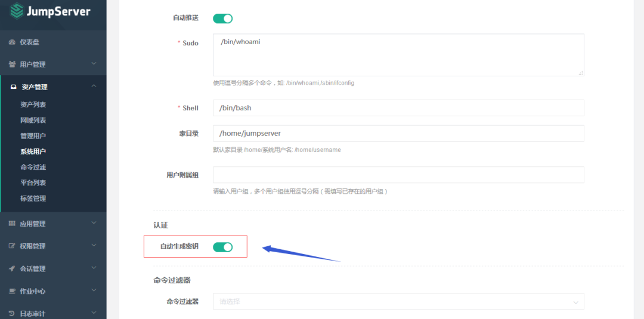Collapse the 资产管理 menu chevron
The height and width of the screenshot is (319, 644).
[94, 86]
